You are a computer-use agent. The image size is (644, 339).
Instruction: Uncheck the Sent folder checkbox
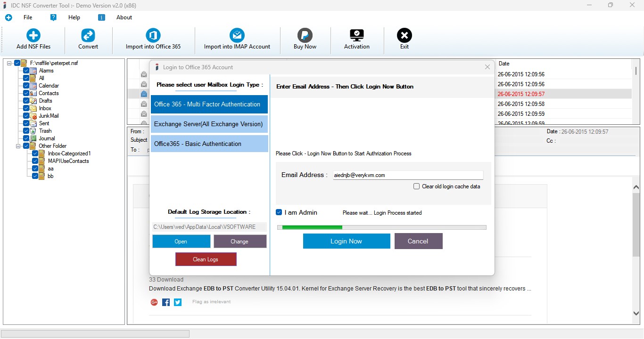point(26,123)
